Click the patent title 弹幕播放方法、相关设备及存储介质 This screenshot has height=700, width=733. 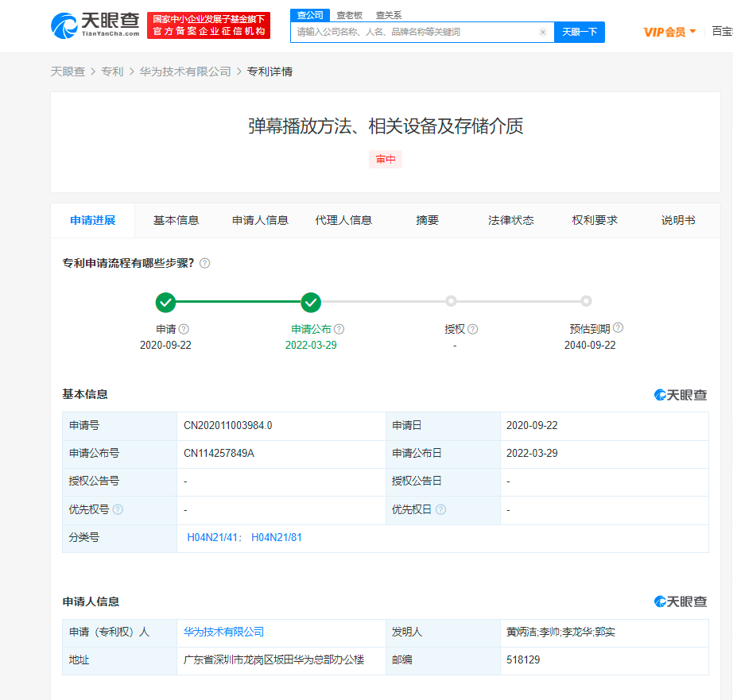pos(386,126)
